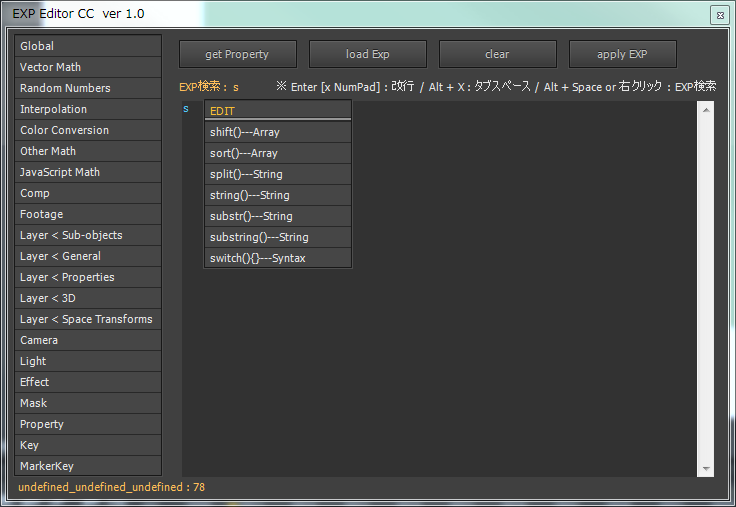Open the Comp category
736x507 pixels.
[x=88, y=193]
